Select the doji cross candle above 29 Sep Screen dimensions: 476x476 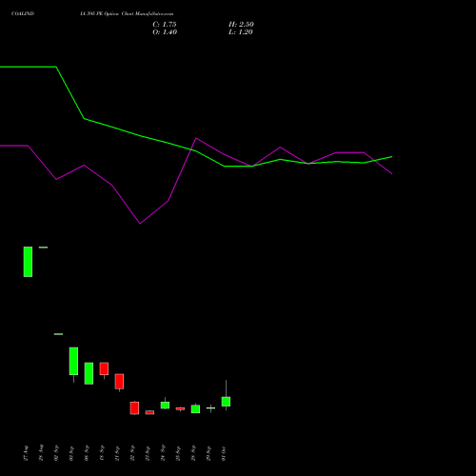210,408
